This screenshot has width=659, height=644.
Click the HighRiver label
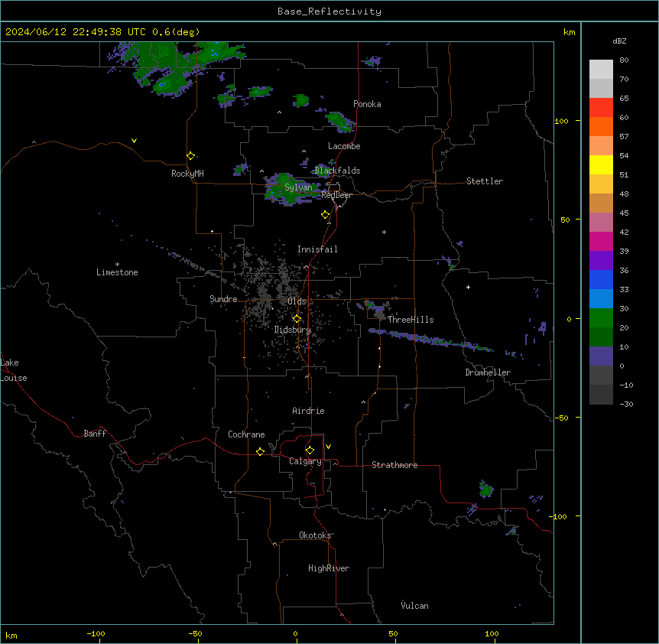coord(329,568)
